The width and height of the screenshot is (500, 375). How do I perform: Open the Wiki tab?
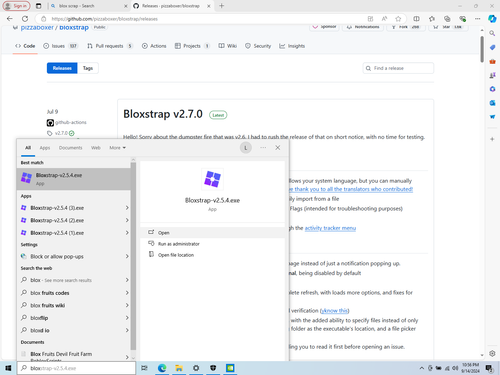point(228,46)
